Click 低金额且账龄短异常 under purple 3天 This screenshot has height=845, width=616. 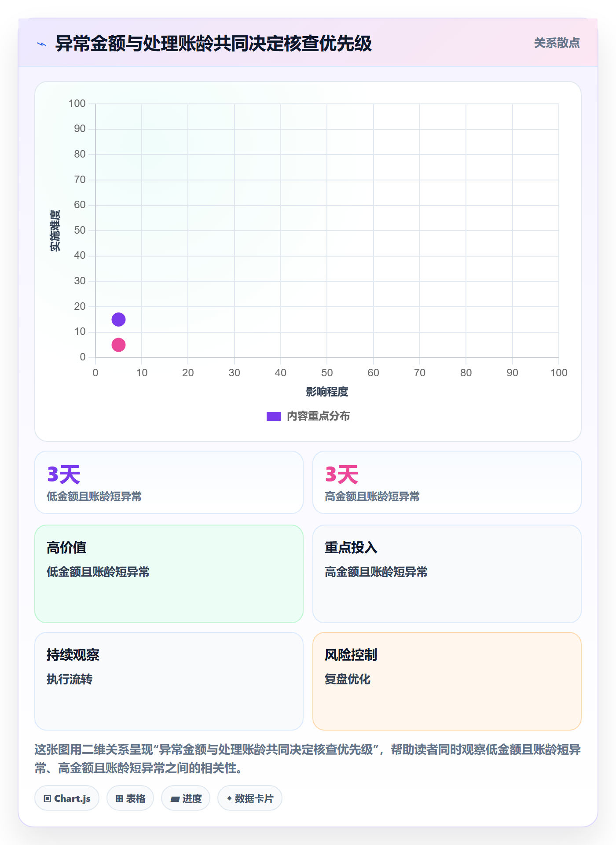[x=94, y=496]
